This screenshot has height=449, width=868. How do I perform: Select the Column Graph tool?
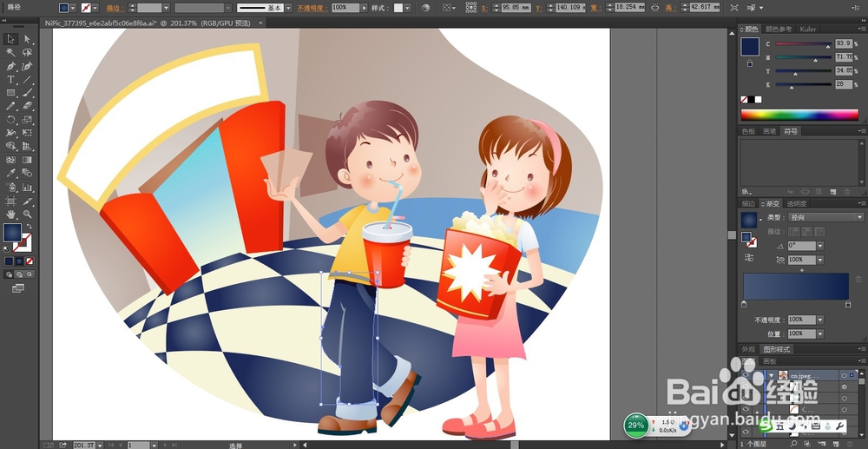tap(27, 187)
